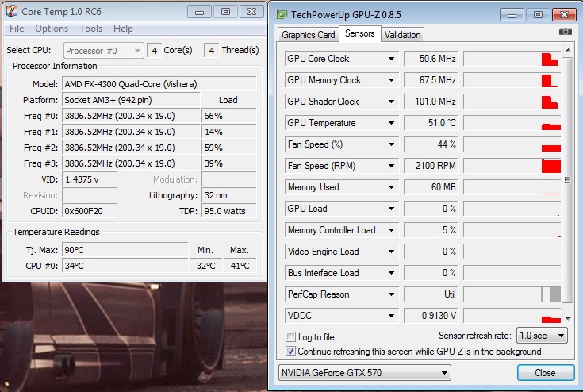The height and width of the screenshot is (392, 583).
Task: Click the sensor list scrollbar down arrow
Action: click(x=567, y=318)
